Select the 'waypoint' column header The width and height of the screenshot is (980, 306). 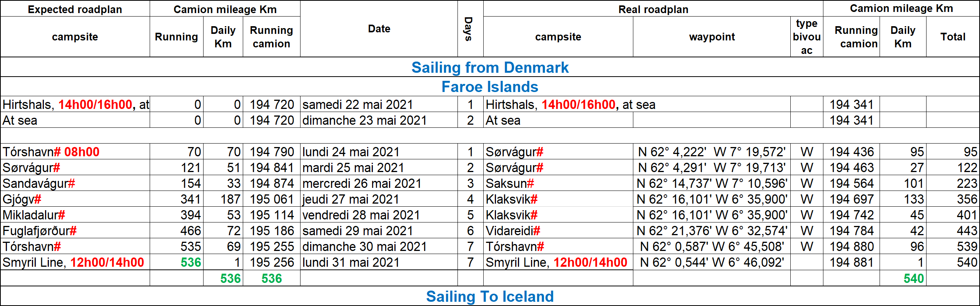[711, 37]
